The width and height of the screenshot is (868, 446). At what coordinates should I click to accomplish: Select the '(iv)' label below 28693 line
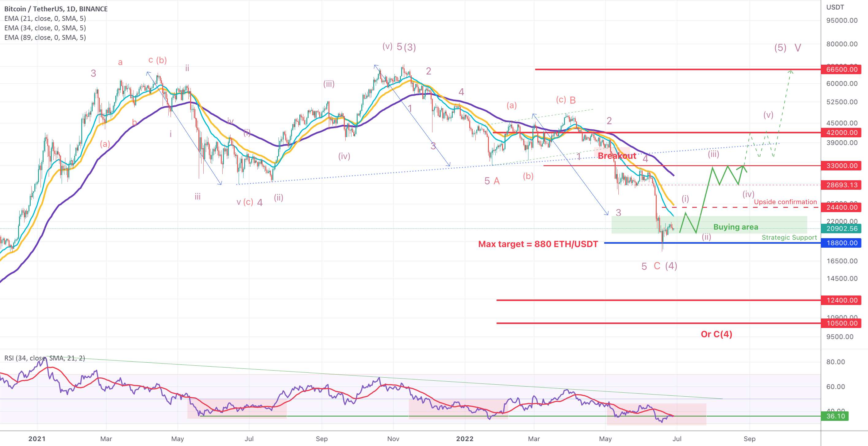tap(748, 194)
